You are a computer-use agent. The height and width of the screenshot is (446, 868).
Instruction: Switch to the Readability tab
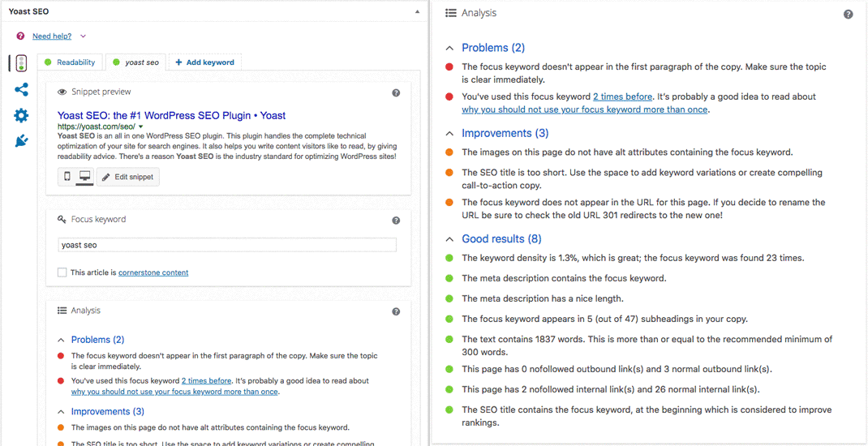coord(71,62)
